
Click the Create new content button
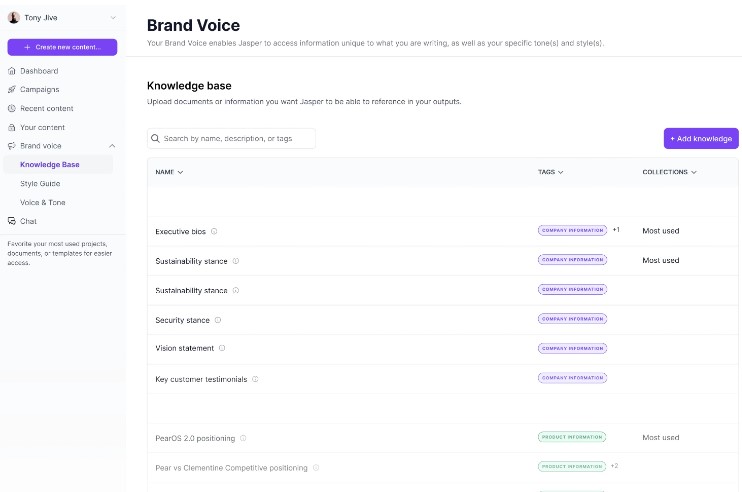(x=62, y=47)
